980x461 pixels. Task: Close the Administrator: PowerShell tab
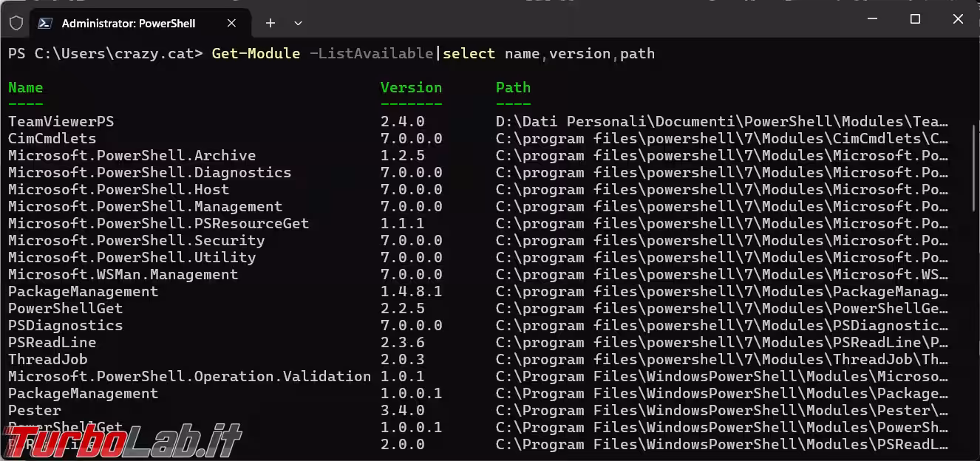[231, 23]
